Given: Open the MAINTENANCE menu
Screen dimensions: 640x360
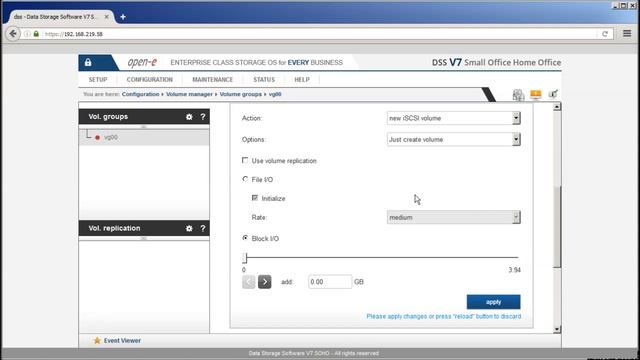Looking at the screenshot, I should coord(212,80).
